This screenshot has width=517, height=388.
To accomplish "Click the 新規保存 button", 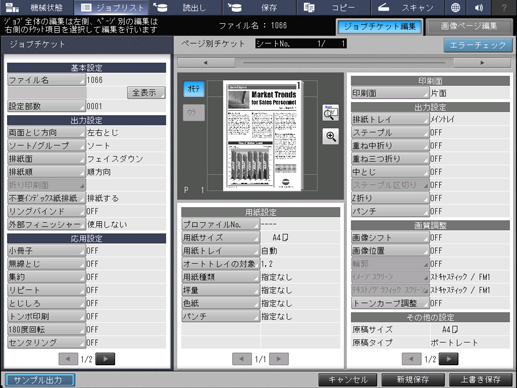I will 413,380.
